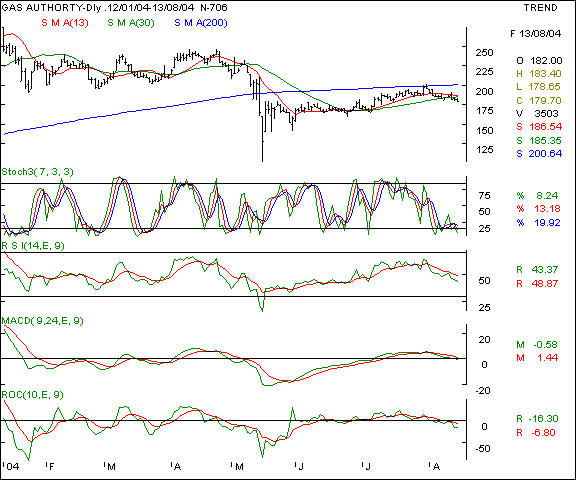Click the F (February) time axis marker
The height and width of the screenshot is (480, 576).
[x=51, y=467]
